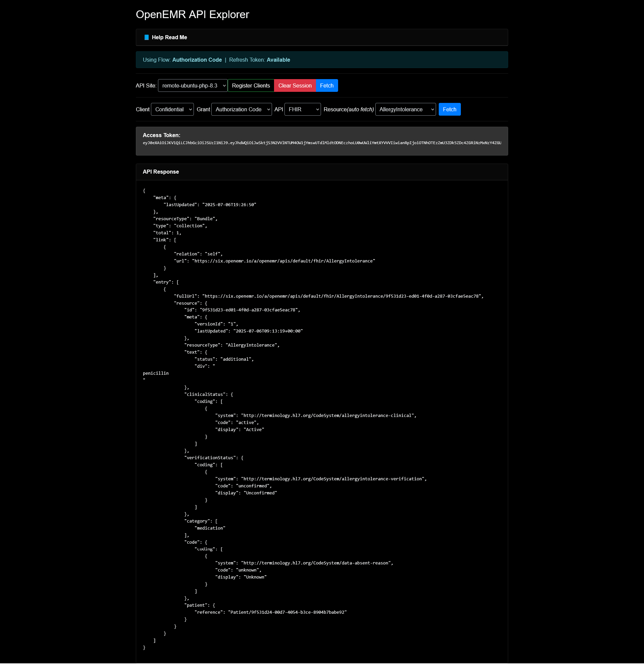Click the resourceType AllergyIntolerance line
The width and height of the screenshot is (644, 664).
click(232, 345)
